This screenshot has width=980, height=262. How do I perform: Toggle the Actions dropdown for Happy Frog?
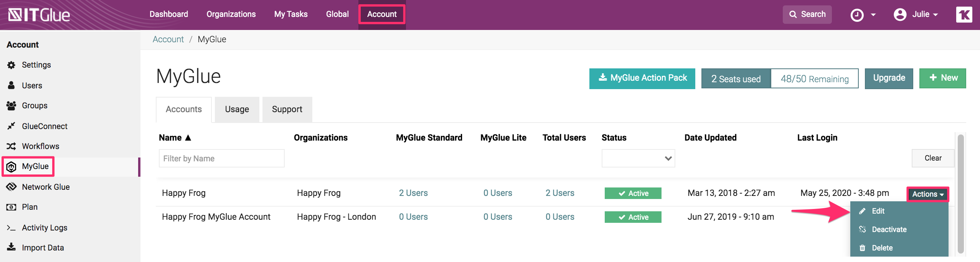[927, 194]
